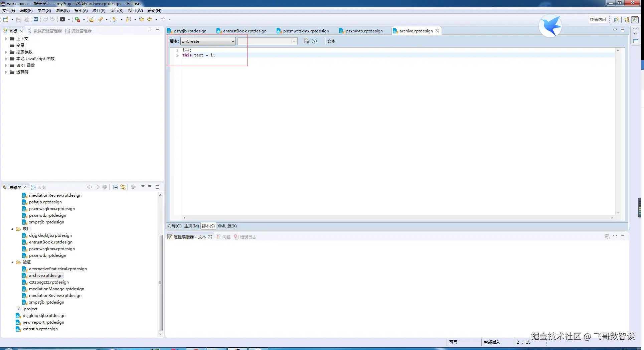Click the Save toolbar icon

19,19
